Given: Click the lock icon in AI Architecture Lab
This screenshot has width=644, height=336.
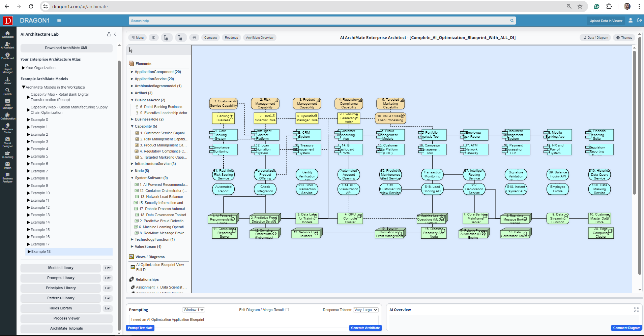Looking at the screenshot, I should [109, 34].
